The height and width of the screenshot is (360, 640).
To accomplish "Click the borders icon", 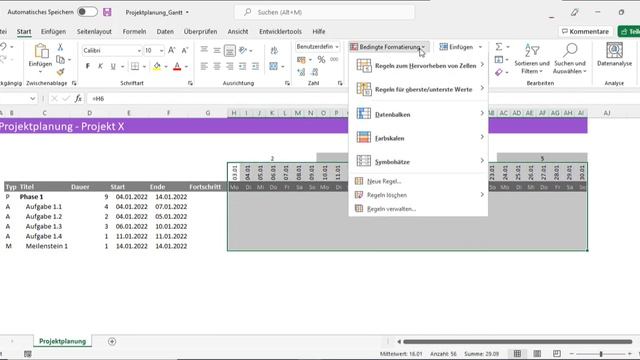I will click(x=135, y=66).
